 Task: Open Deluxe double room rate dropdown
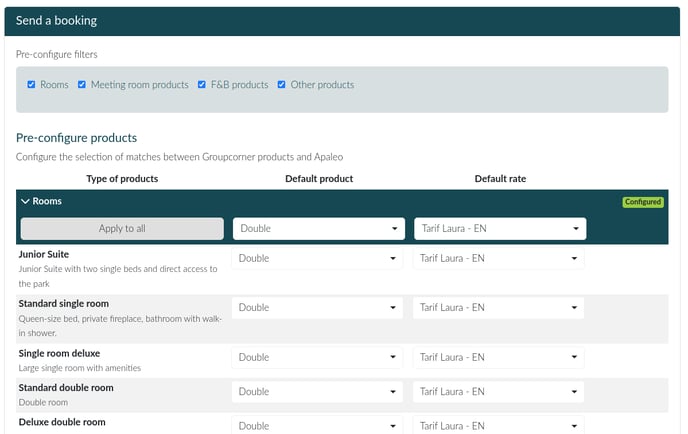click(498, 425)
